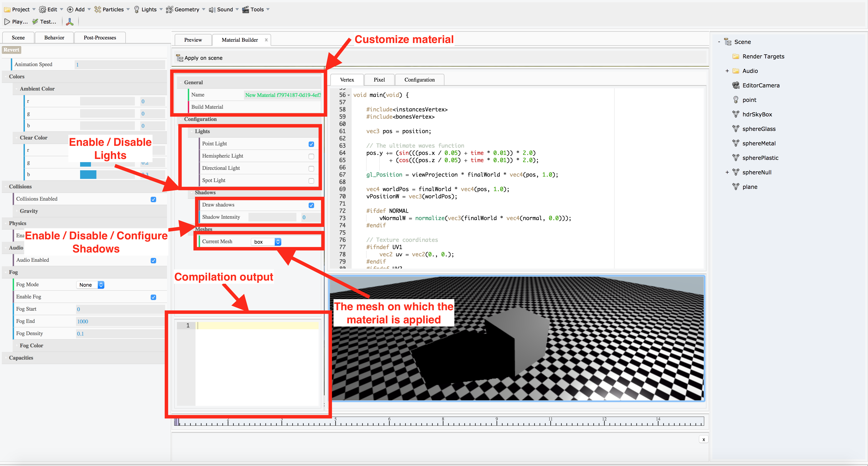Viewport: 868px width, 466px height.
Task: Click the Render Targets folder icon
Action: point(736,56)
